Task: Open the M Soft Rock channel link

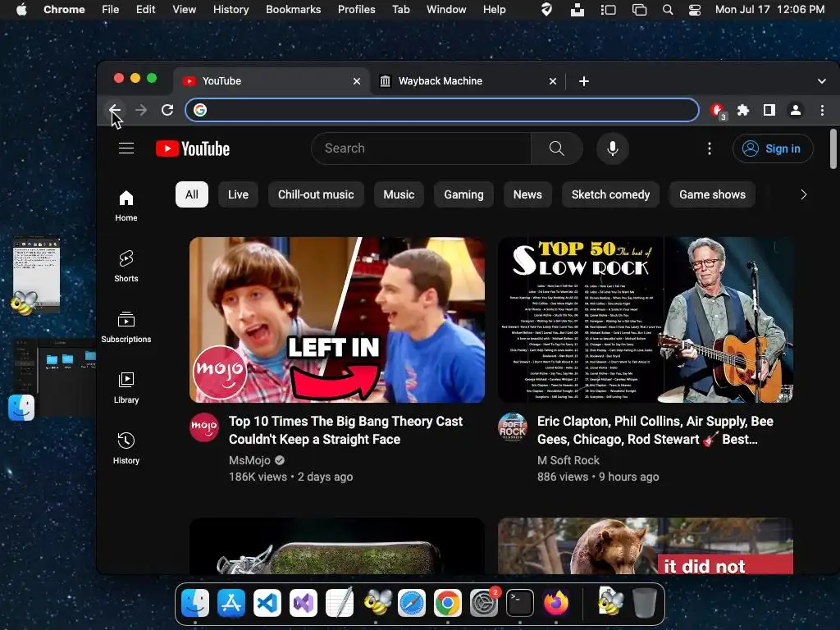Action: [568, 460]
